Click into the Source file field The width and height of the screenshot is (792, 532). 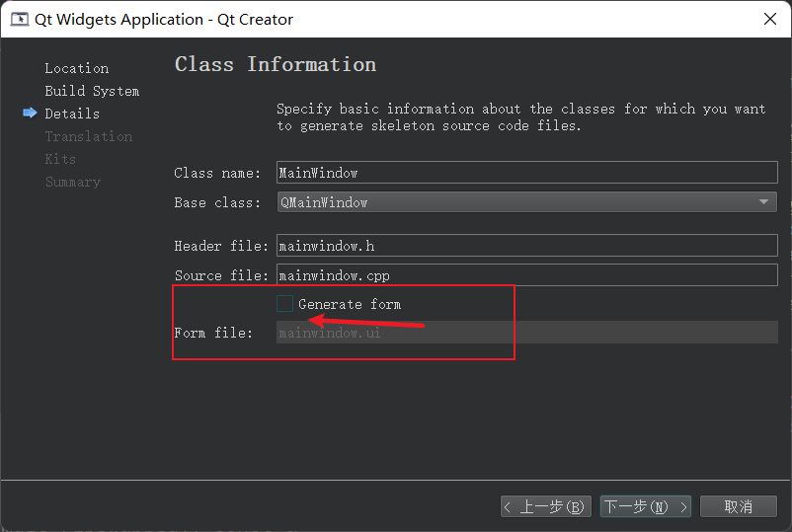click(526, 275)
